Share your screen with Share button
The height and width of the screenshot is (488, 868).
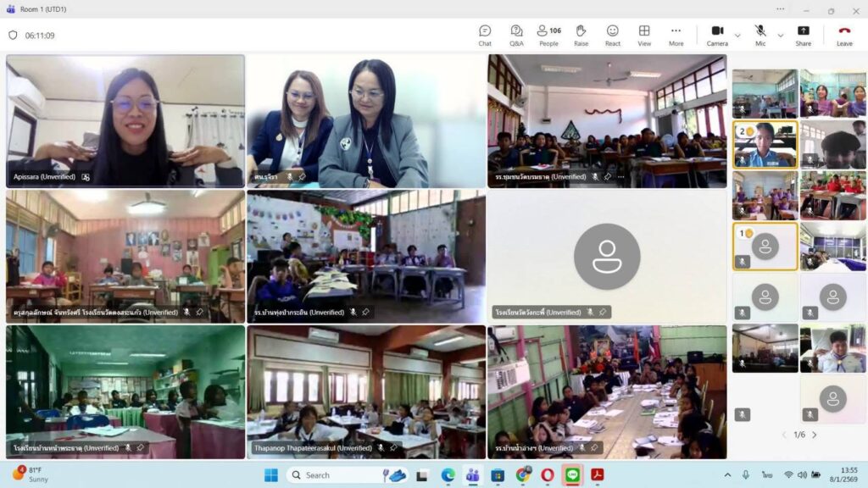point(803,35)
